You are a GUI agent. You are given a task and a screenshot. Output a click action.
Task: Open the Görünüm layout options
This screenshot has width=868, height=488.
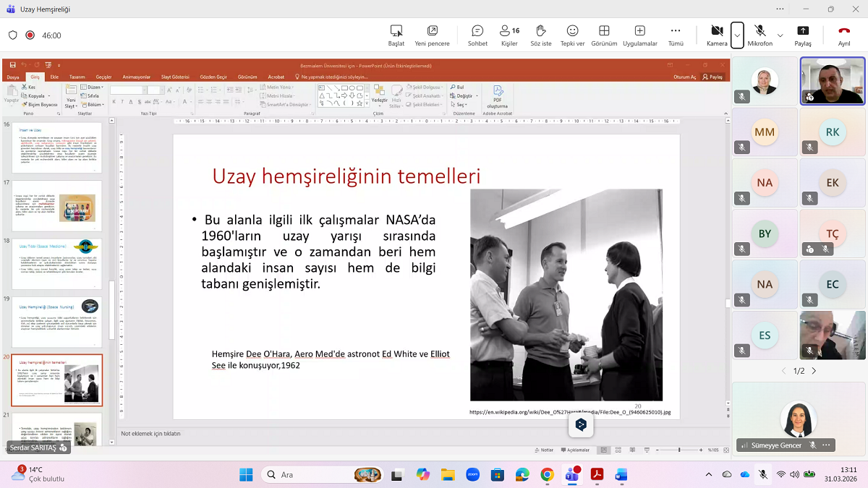point(604,35)
